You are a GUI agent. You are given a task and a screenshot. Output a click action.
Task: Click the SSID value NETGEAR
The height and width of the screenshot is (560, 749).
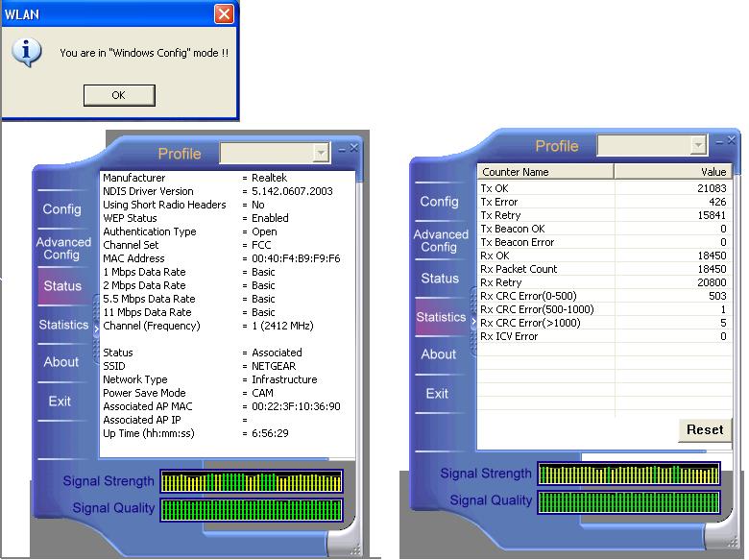(274, 366)
